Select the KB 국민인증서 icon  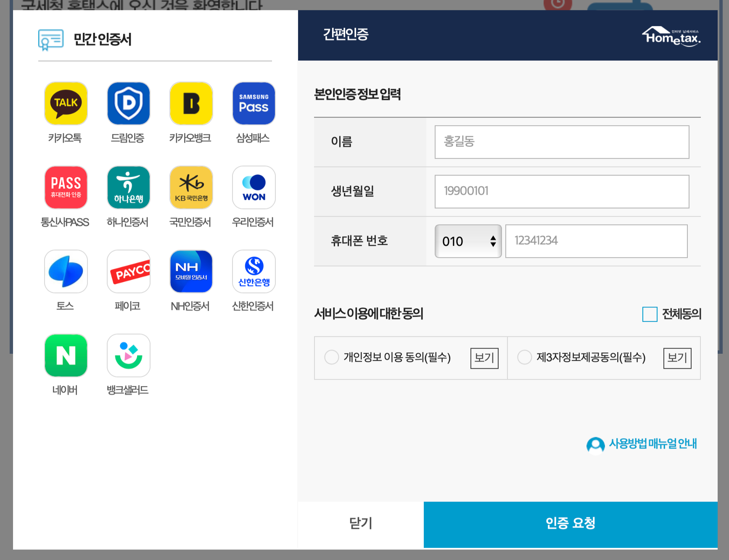point(191,187)
